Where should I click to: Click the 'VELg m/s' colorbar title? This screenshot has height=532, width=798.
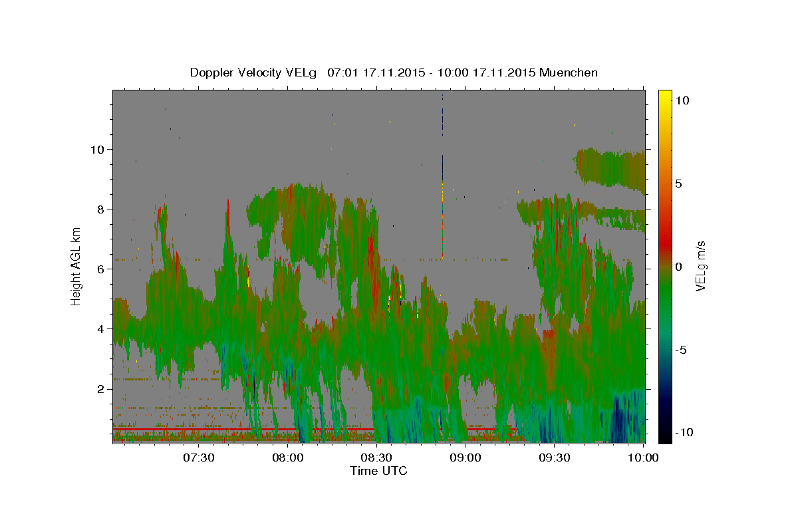[x=701, y=266]
